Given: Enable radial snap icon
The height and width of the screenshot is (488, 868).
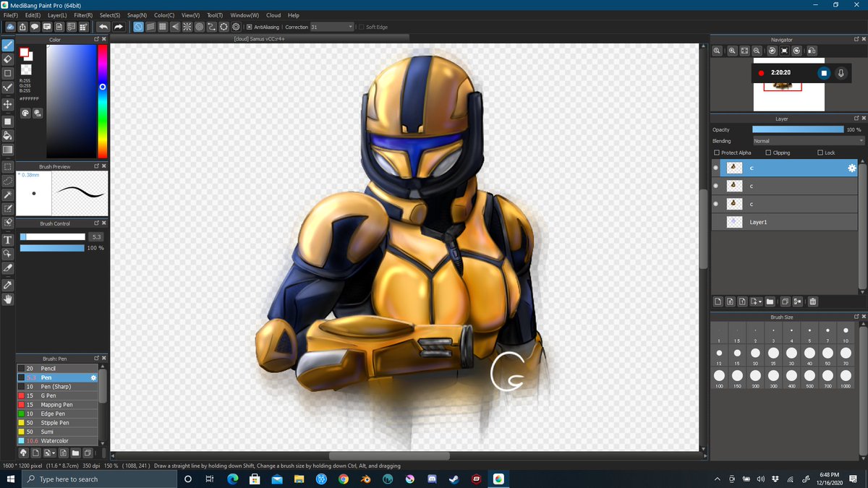Looking at the screenshot, I should (187, 27).
